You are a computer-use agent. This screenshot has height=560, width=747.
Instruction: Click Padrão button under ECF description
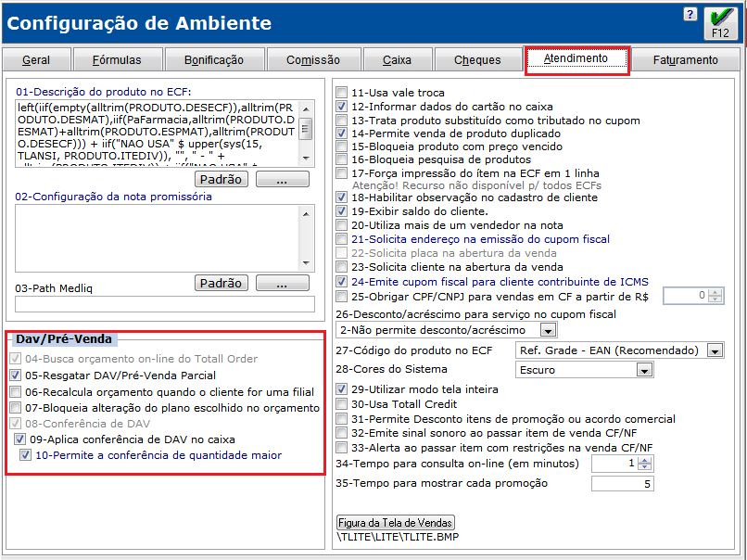pos(220,178)
